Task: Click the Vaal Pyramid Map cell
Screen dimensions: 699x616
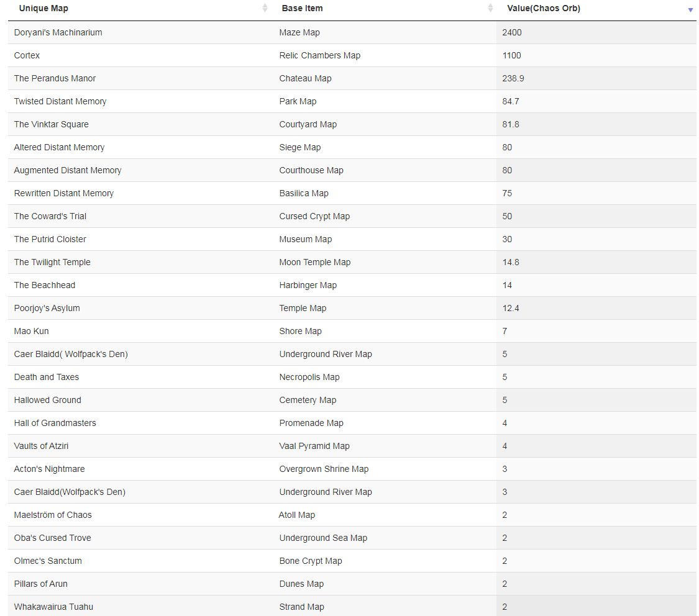Action: tap(314, 446)
